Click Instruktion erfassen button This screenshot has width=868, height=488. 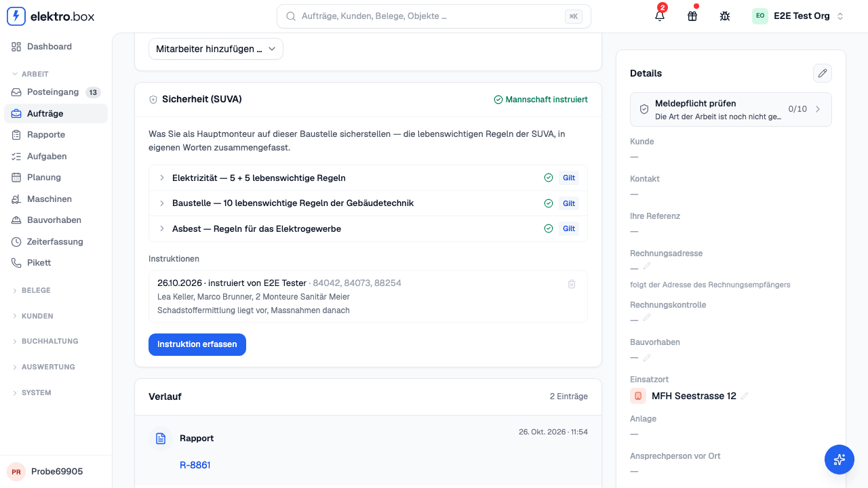pos(197,344)
